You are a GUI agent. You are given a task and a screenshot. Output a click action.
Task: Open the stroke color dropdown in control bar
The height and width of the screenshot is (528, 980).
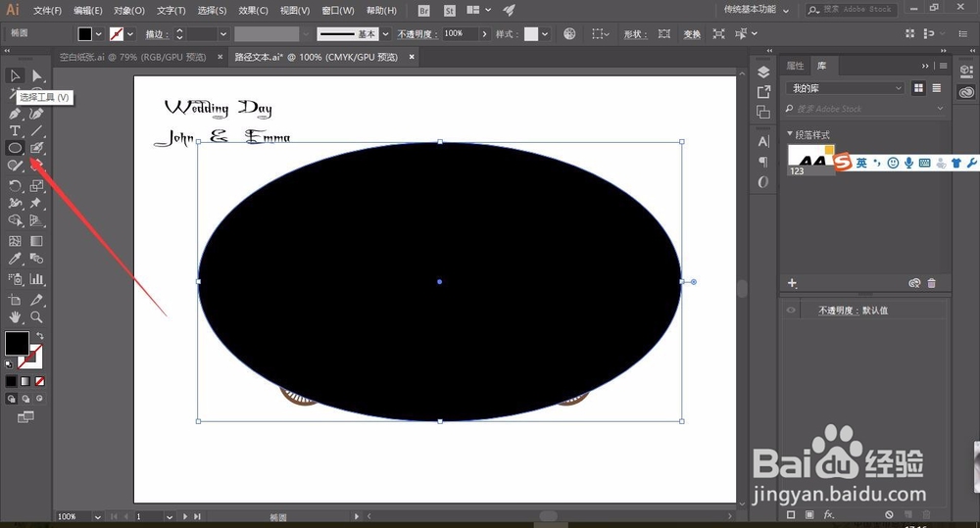(130, 33)
